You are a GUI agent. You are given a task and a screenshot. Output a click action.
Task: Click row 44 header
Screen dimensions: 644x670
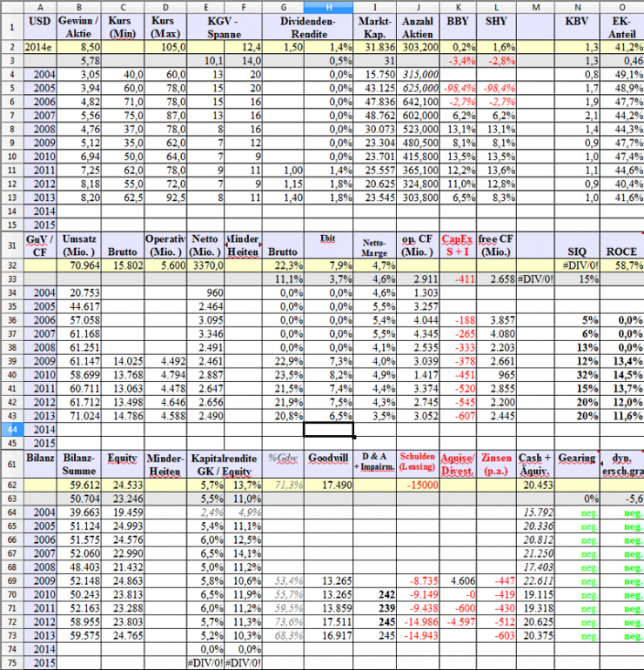[x=12, y=430]
